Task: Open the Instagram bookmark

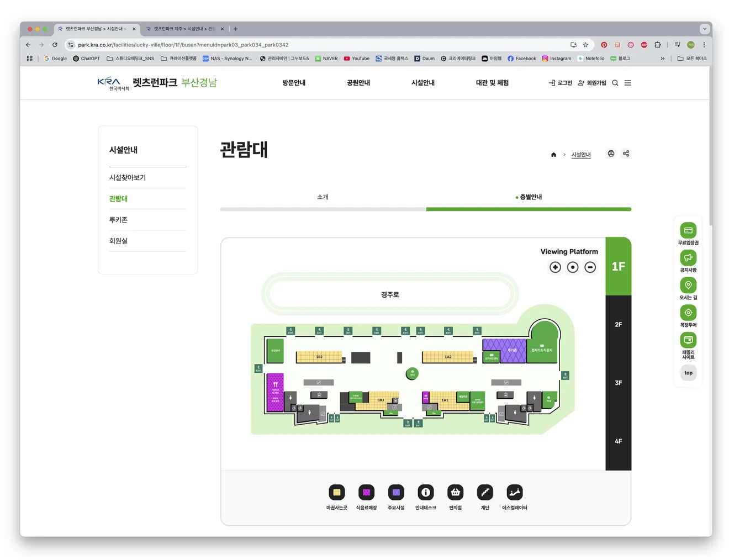Action: click(x=557, y=59)
